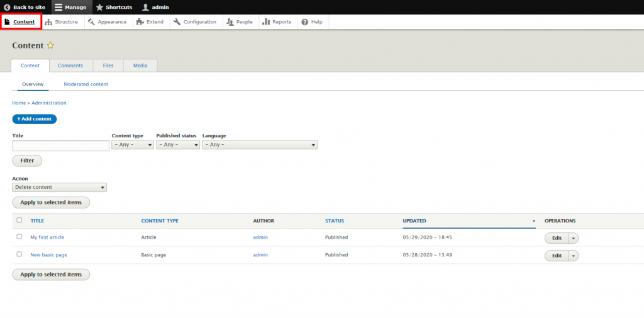Expand the Published status dropdown

(178, 145)
